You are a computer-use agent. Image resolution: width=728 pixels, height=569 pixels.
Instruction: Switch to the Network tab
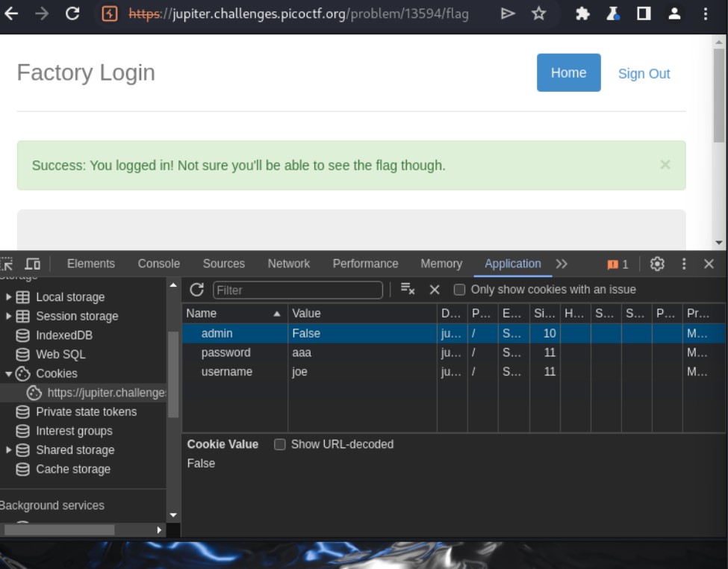[288, 264]
